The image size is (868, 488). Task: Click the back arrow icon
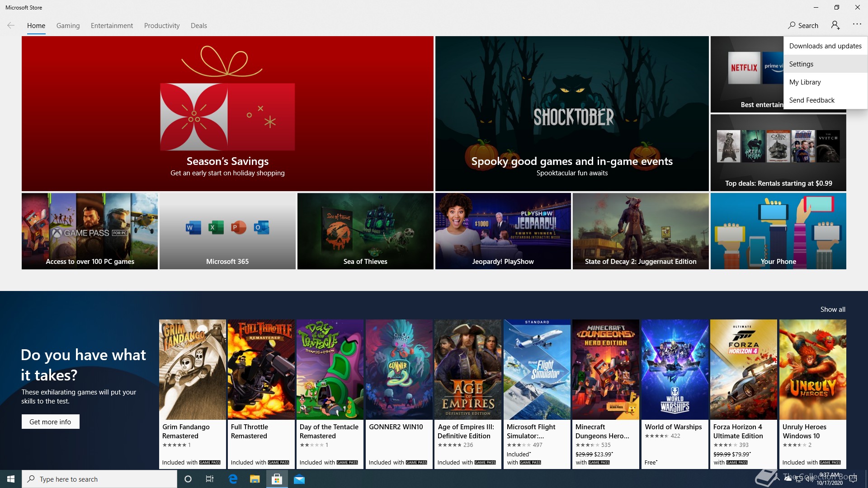(11, 25)
